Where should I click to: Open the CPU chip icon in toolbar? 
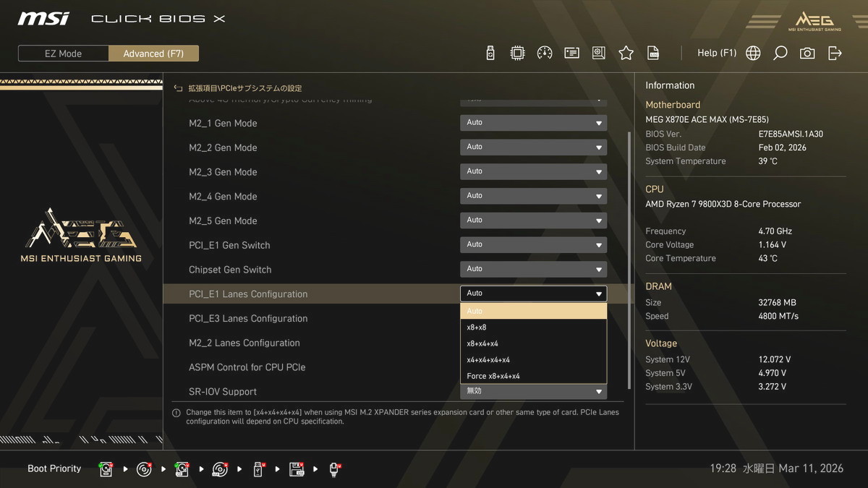coord(517,53)
